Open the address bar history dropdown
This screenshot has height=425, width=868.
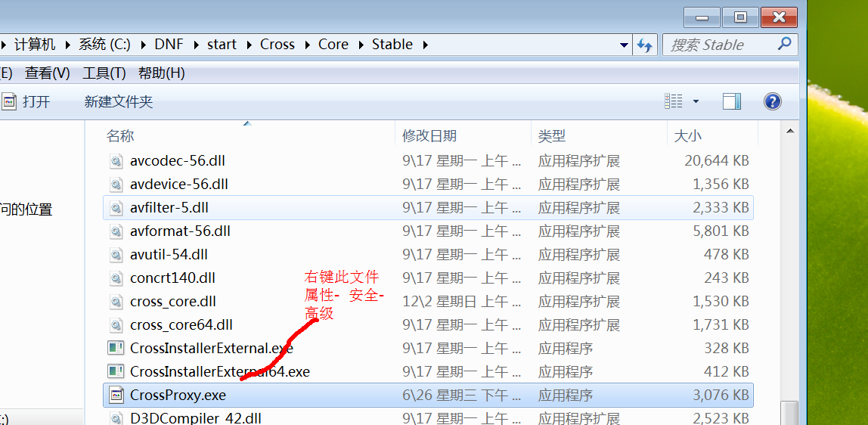pos(624,45)
